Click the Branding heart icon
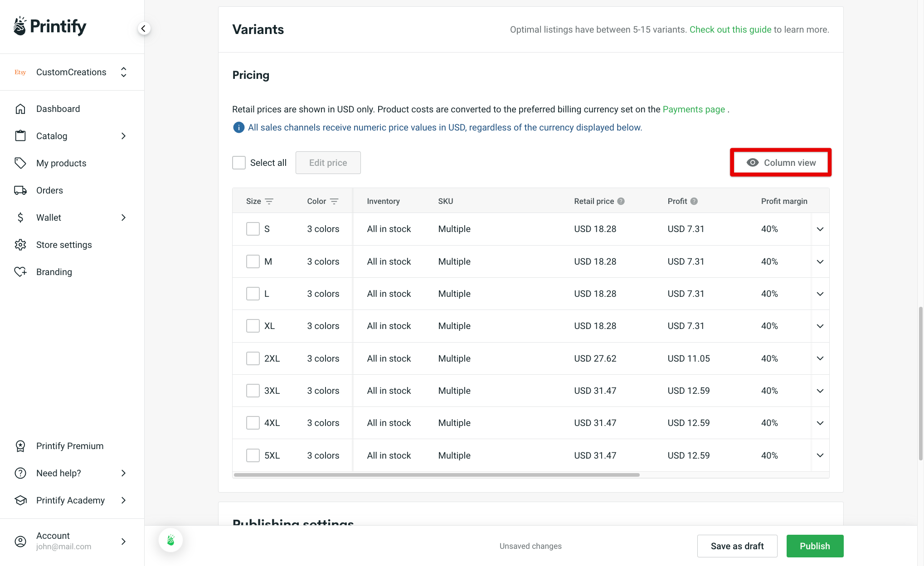This screenshot has width=924, height=566. click(x=20, y=271)
